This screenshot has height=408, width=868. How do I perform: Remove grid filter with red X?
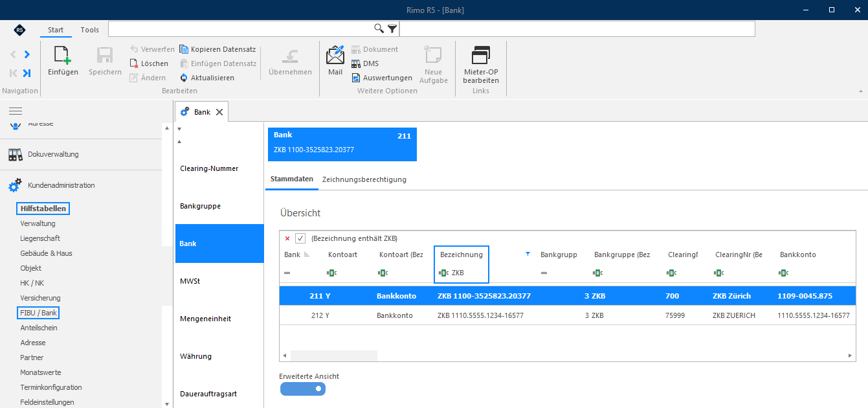pos(287,238)
